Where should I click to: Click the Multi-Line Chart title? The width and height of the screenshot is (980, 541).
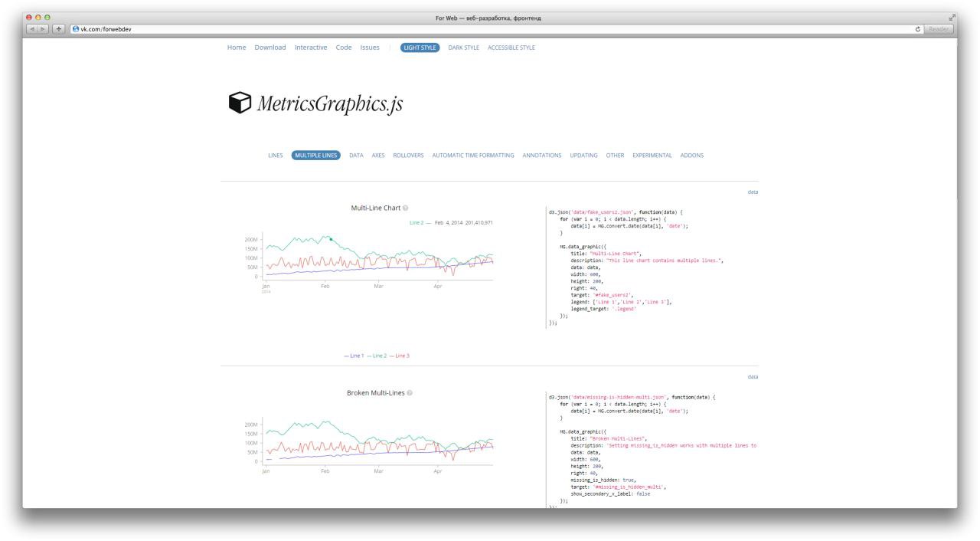coord(375,208)
